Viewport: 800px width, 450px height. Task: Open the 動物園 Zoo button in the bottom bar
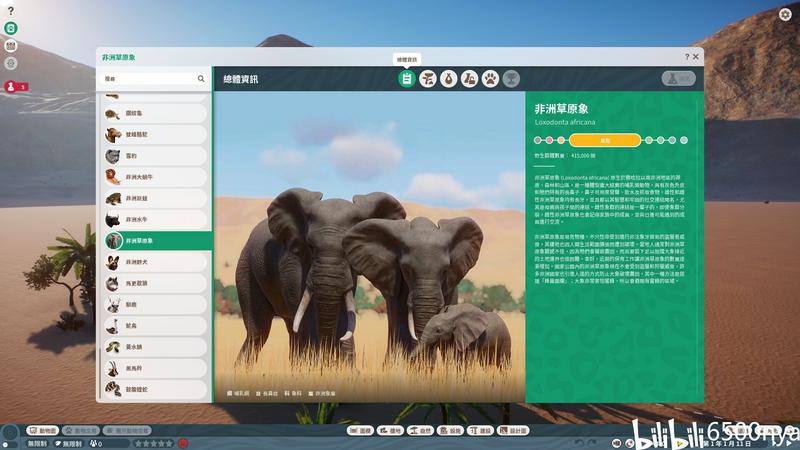43,431
